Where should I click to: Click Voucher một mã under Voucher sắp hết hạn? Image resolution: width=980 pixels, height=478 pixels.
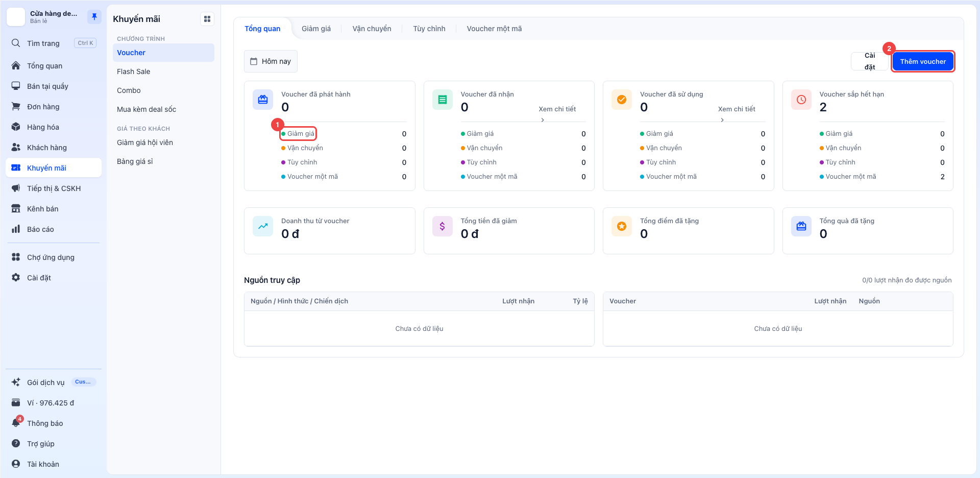pyautogui.click(x=851, y=177)
